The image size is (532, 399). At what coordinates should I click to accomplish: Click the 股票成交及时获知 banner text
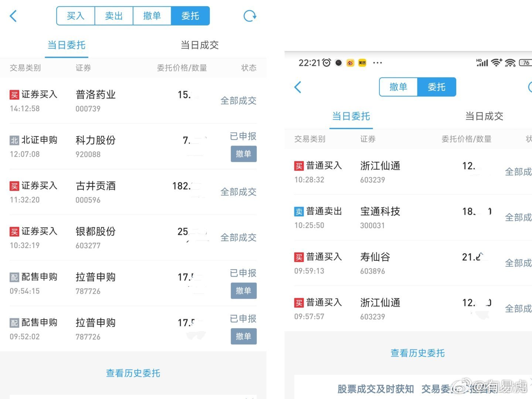tap(376, 389)
